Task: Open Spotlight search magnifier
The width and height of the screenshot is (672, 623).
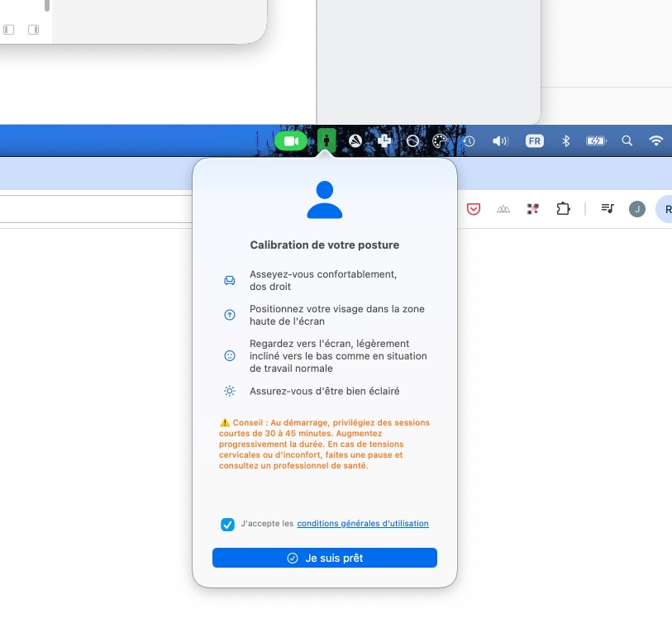Action: click(x=627, y=141)
